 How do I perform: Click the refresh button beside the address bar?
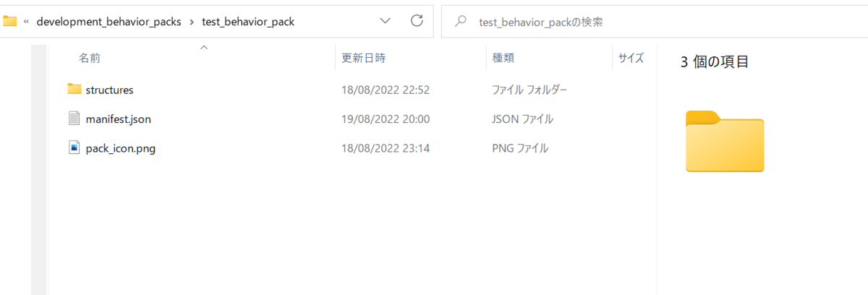(417, 21)
